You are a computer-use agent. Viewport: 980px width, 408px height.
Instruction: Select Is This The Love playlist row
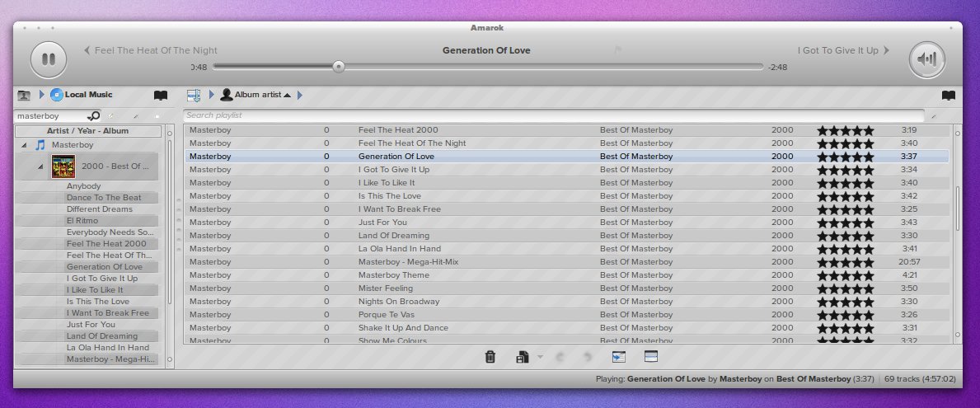[x=567, y=195]
